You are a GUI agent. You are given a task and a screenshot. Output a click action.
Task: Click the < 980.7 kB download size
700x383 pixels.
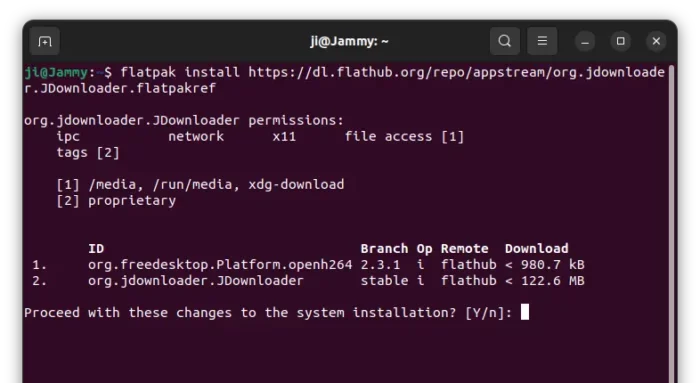[545, 265]
